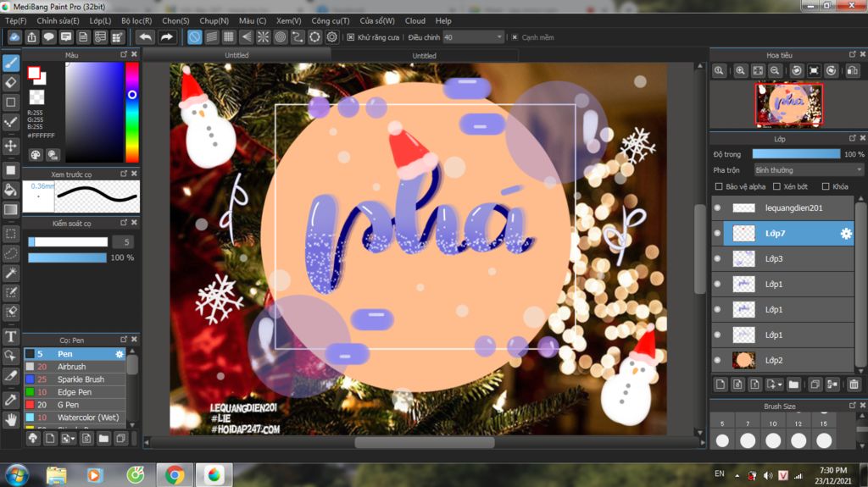Select the Brush tool in left toolbar
The height and width of the screenshot is (487, 868).
(11, 63)
